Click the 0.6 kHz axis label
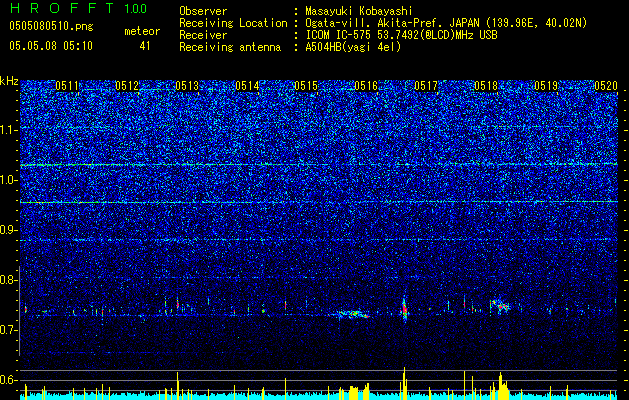 (x=9, y=380)
